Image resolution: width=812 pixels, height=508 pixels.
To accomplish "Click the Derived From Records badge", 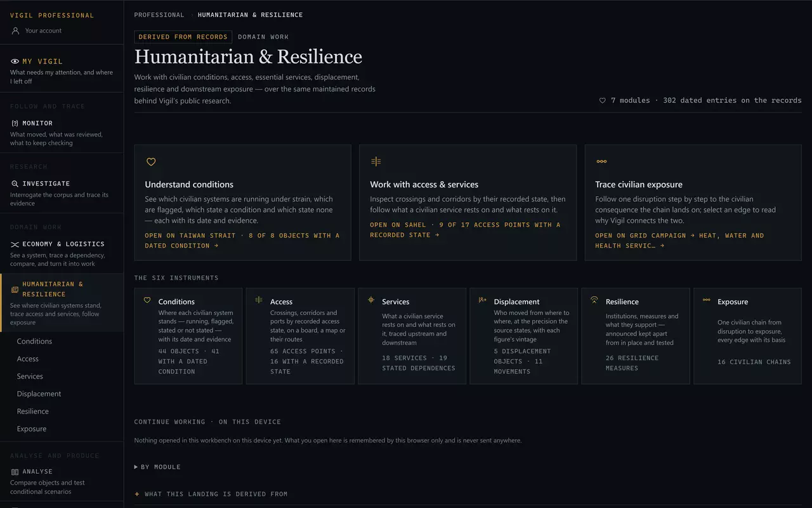I will coord(183,37).
